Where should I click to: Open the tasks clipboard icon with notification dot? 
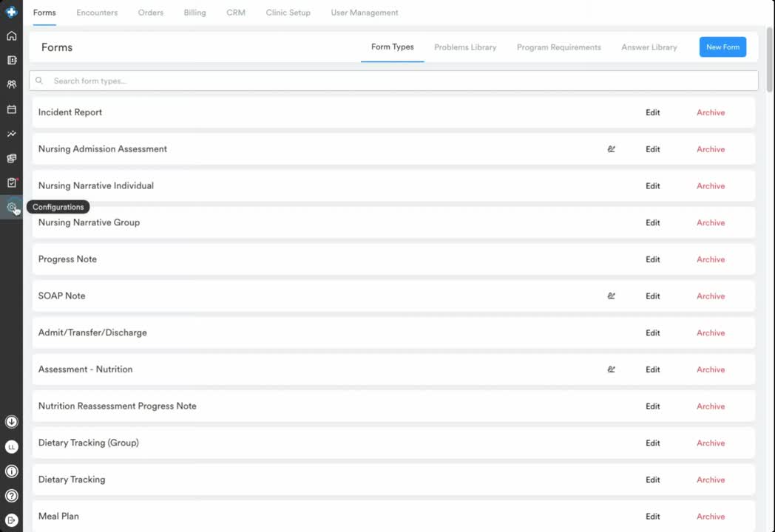[x=11, y=183]
